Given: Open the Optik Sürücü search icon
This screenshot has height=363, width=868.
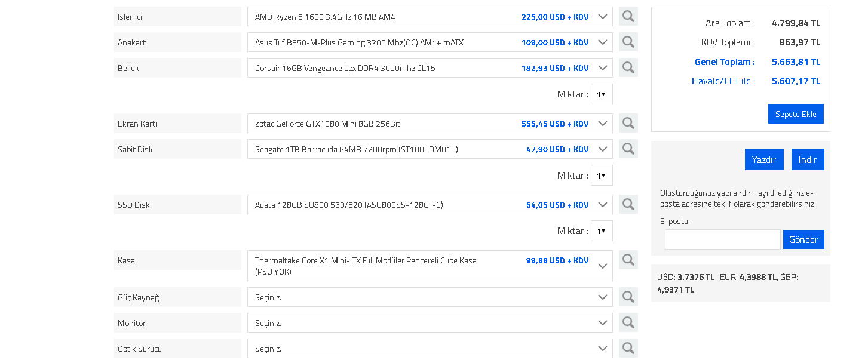Looking at the screenshot, I should [x=628, y=349].
